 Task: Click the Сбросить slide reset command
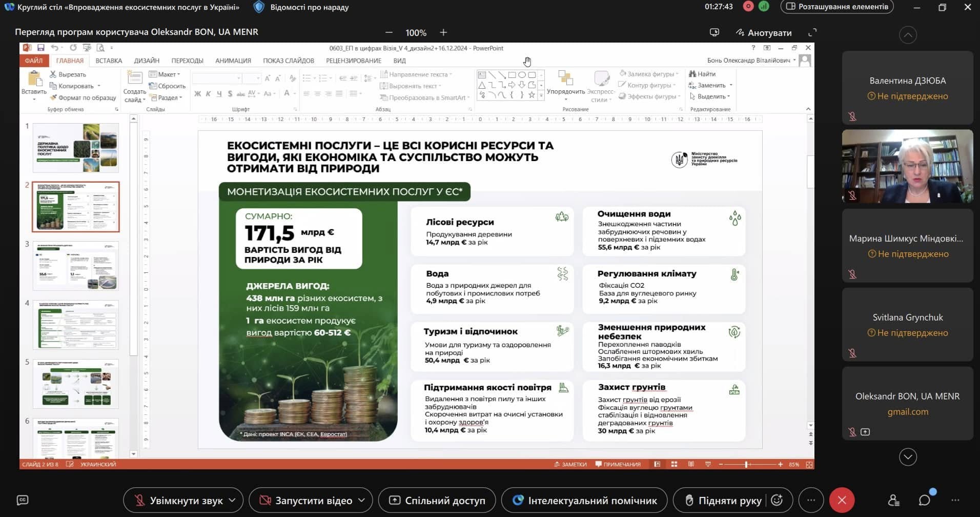[167, 86]
